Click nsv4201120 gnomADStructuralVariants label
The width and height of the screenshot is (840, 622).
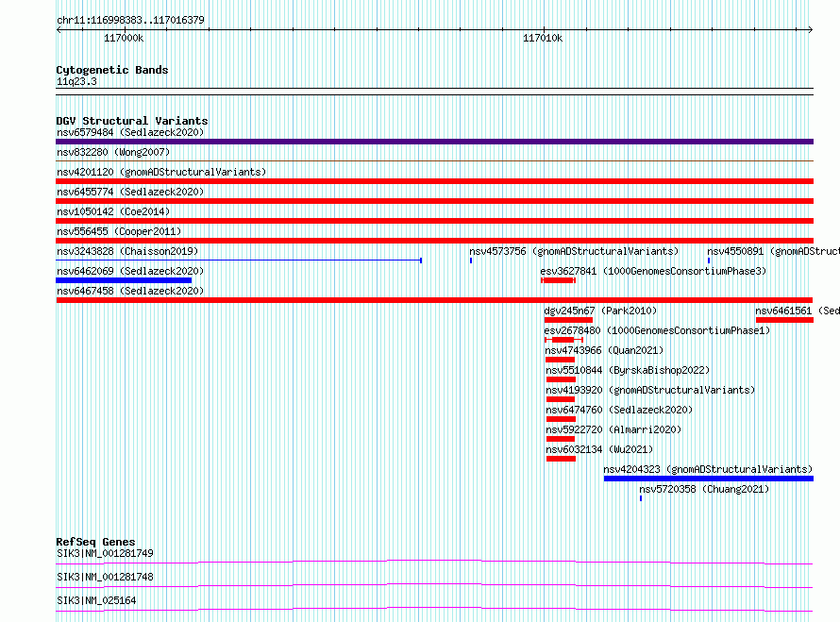tap(161, 172)
